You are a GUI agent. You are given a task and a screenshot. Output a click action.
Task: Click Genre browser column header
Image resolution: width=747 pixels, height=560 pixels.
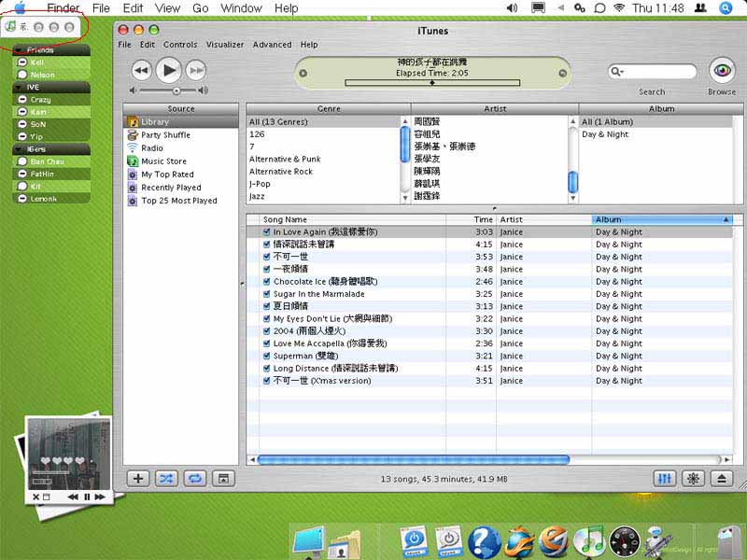coord(329,108)
